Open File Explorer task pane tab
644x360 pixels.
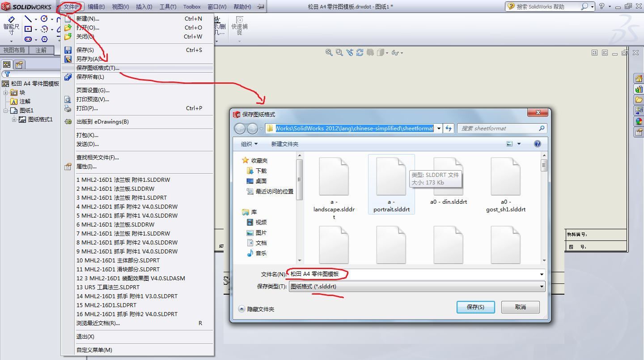pyautogui.click(x=639, y=100)
